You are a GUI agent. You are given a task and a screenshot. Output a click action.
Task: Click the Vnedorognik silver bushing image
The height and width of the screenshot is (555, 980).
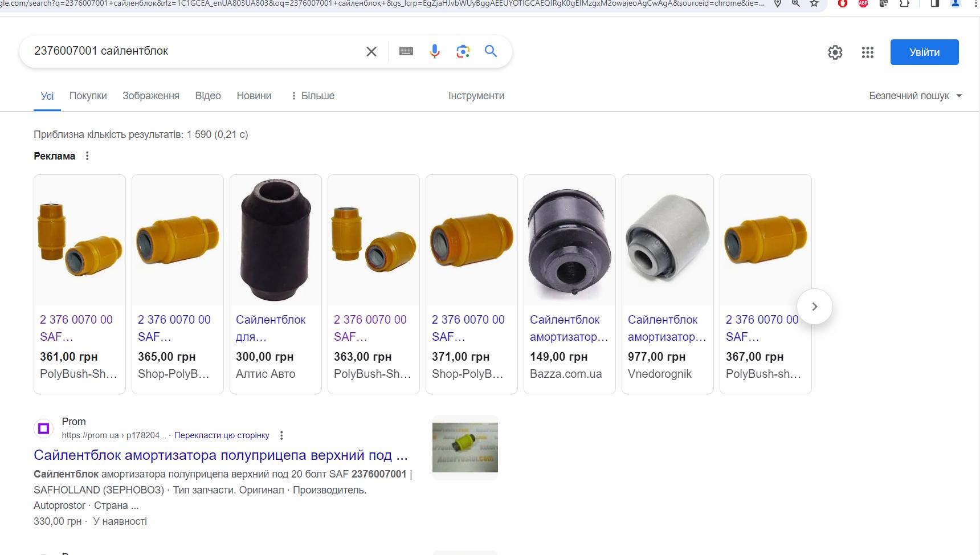coord(668,240)
